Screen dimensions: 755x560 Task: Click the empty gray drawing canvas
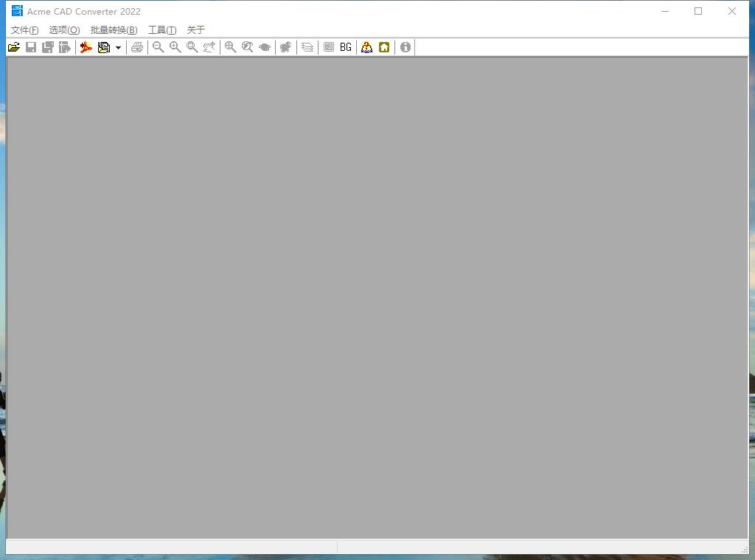[377, 295]
